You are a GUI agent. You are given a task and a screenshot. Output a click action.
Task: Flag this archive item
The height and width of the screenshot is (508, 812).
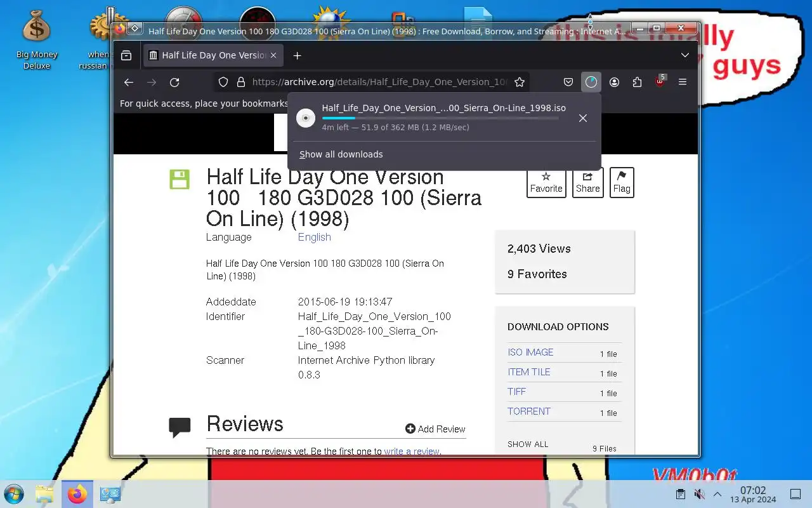[x=622, y=182]
